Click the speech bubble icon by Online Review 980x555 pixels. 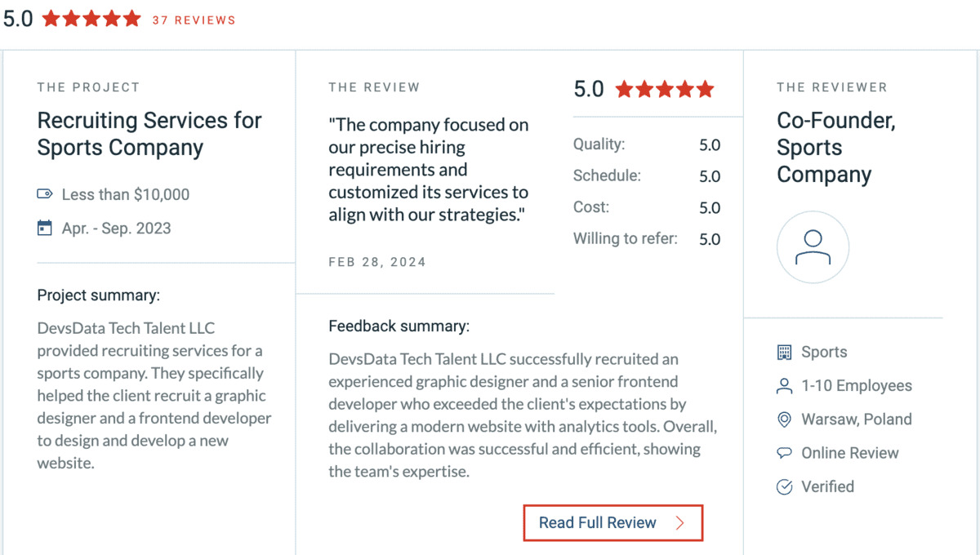pyautogui.click(x=784, y=453)
